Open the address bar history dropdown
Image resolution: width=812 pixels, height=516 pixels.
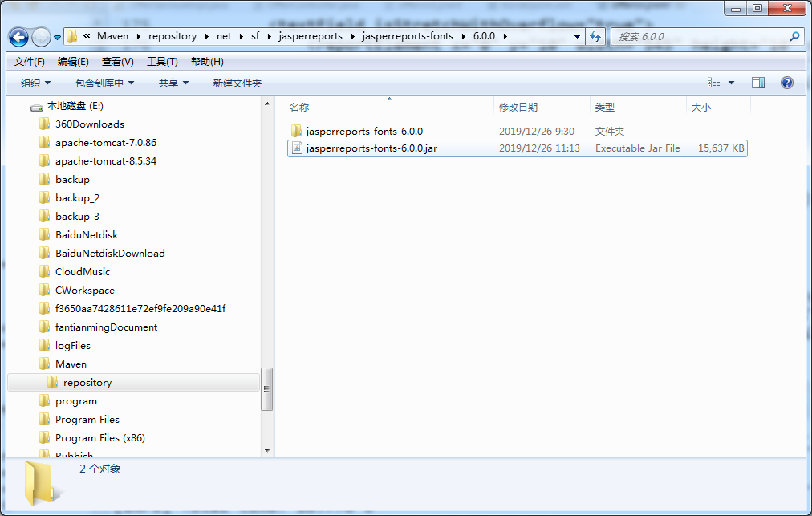click(577, 36)
